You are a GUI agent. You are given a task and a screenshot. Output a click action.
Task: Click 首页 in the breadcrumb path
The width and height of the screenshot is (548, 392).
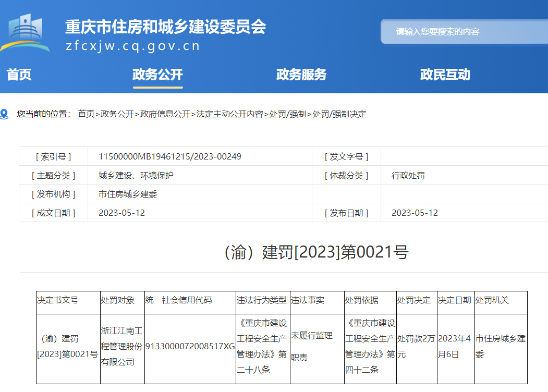(86, 114)
